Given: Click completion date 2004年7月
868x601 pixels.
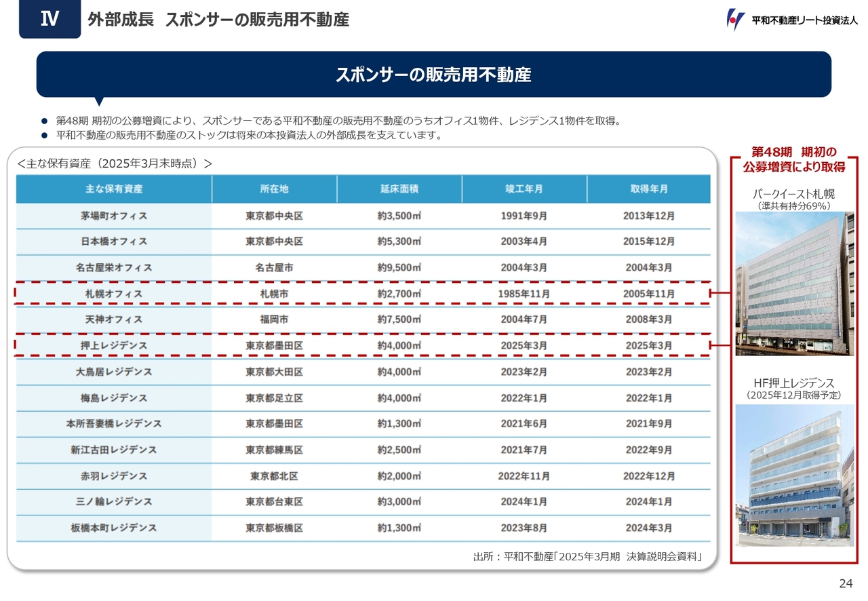Looking at the screenshot, I should 524,319.
